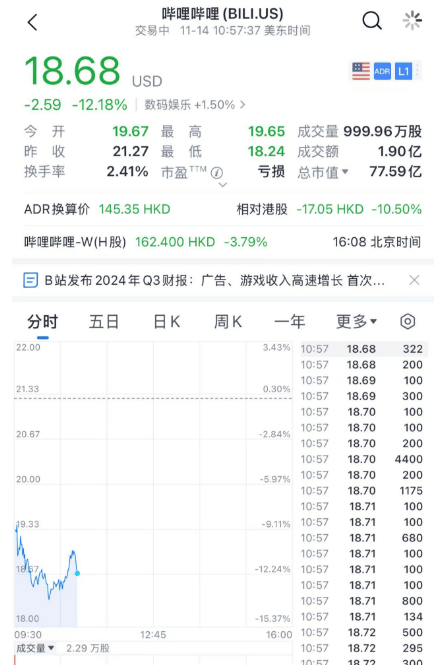Tap the main price 18.68

tap(73, 71)
